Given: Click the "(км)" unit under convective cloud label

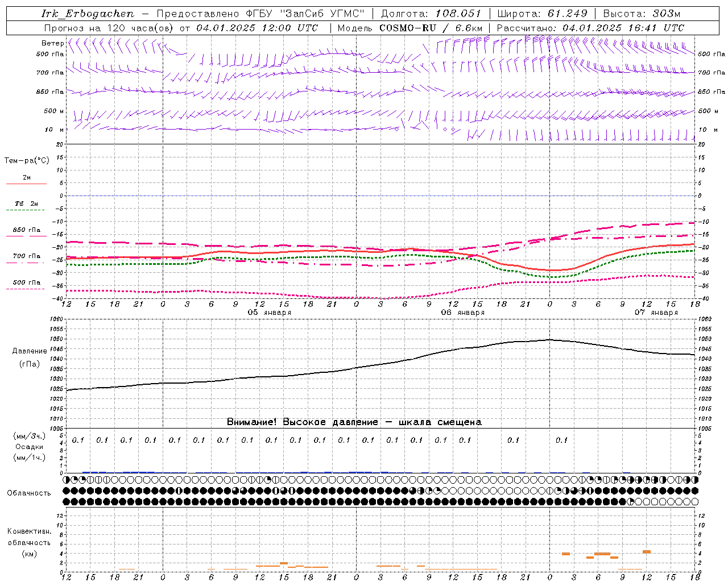Looking at the screenshot, I should click(x=29, y=553).
